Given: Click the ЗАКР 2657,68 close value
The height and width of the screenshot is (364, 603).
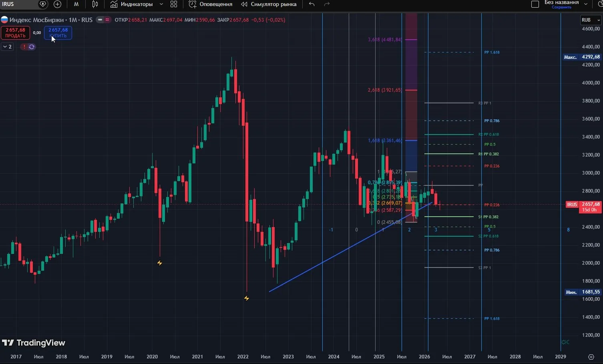Looking at the screenshot, I should click(x=233, y=20).
